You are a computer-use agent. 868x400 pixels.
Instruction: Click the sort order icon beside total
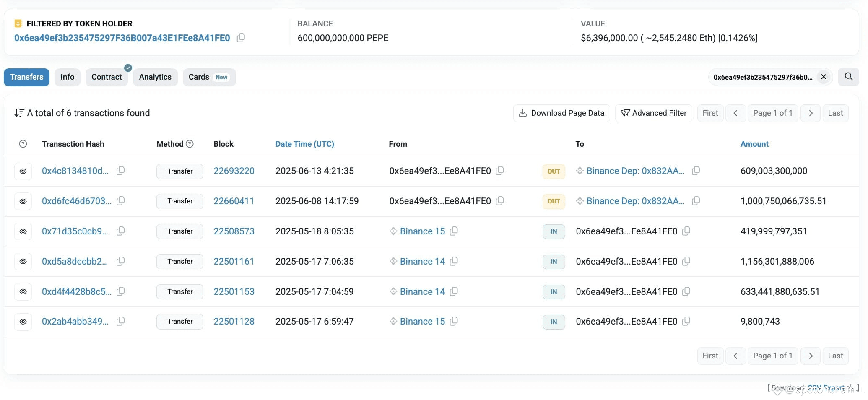pos(19,113)
